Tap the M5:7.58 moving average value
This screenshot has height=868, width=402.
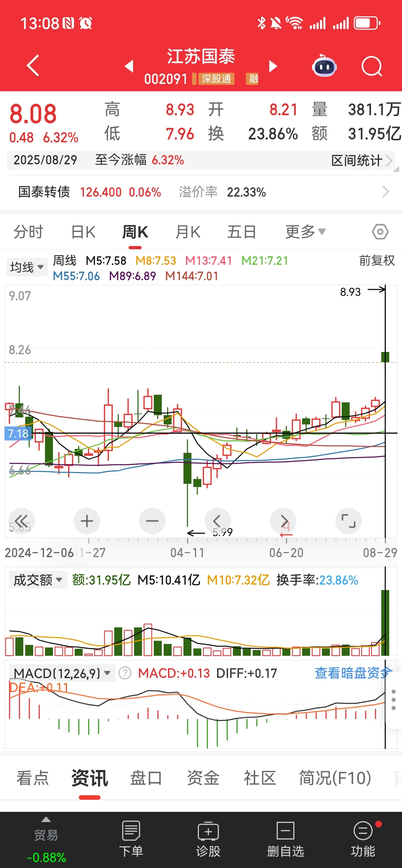coord(106,260)
